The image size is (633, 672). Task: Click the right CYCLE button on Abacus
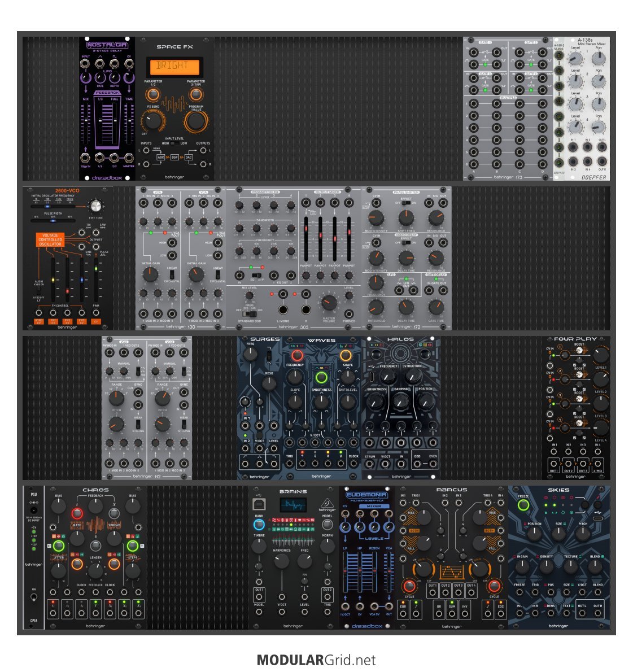[x=494, y=586]
